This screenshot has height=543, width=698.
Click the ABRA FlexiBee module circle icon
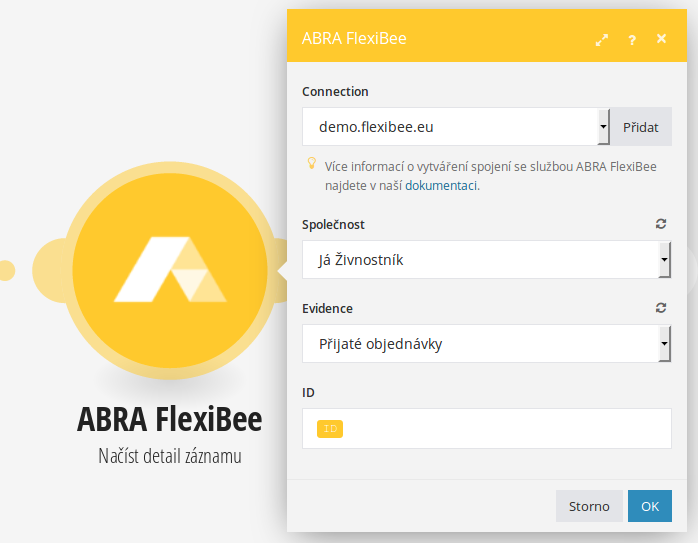(x=170, y=270)
